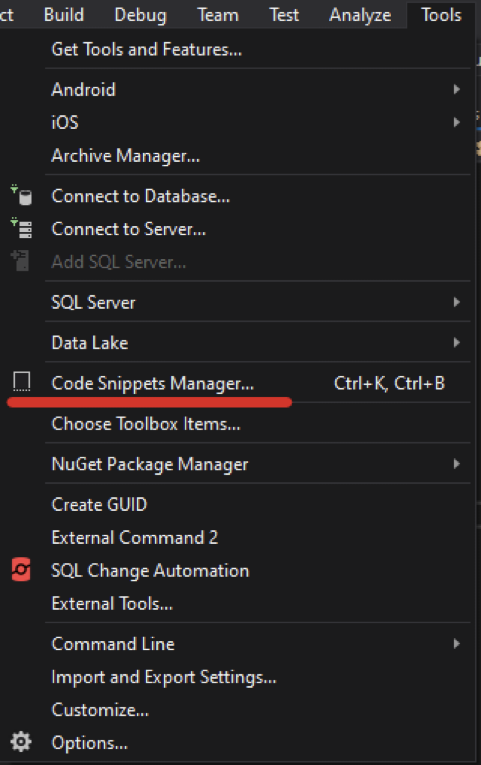The height and width of the screenshot is (765, 481).
Task: Click the Options gear icon
Action: tap(21, 742)
